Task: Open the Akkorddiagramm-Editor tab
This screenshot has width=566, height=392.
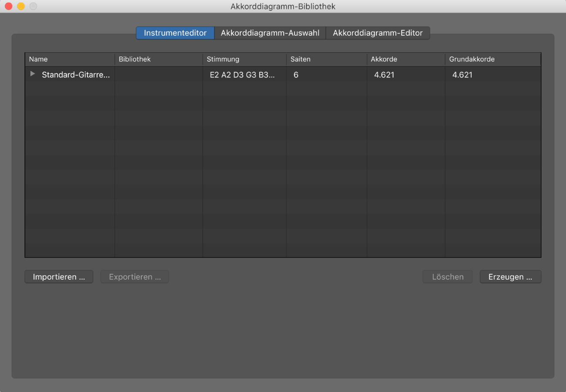Action: 378,33
